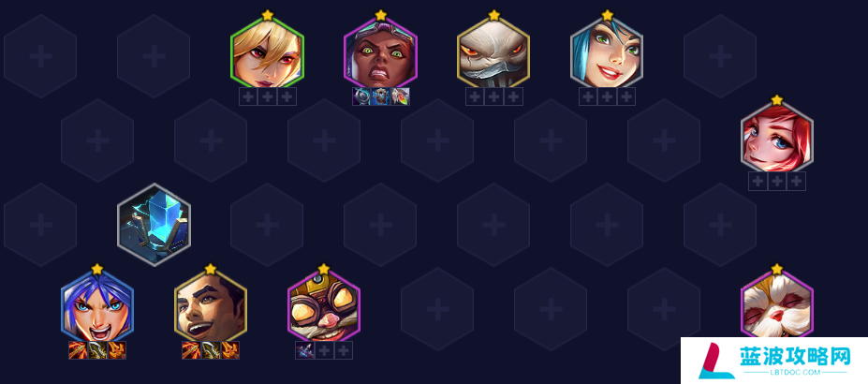Select the white-furred champion in the bottom right
Viewport: 868px width, 384px height.
[x=776, y=304]
